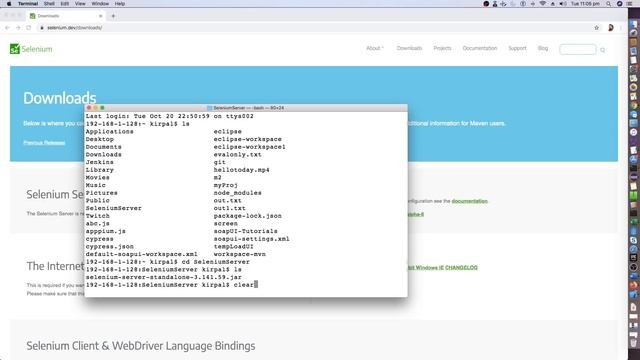640x360 pixels.
Task: Open the Apple menu
Action: click(9, 4)
